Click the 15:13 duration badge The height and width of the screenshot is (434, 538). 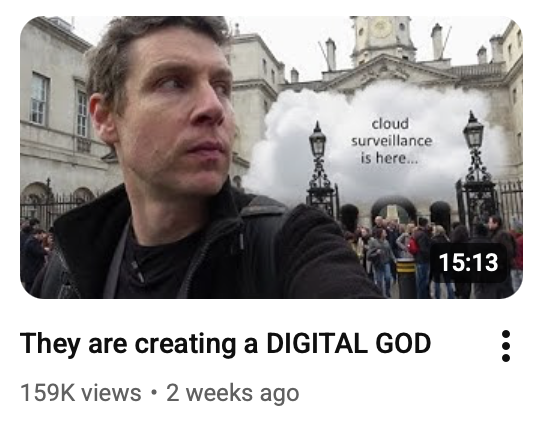(468, 262)
